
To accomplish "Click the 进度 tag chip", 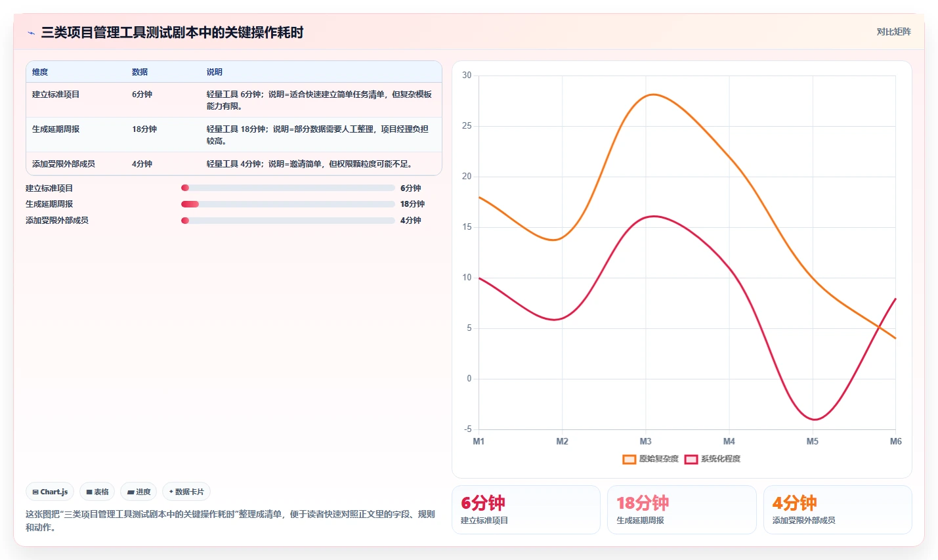I will [139, 492].
